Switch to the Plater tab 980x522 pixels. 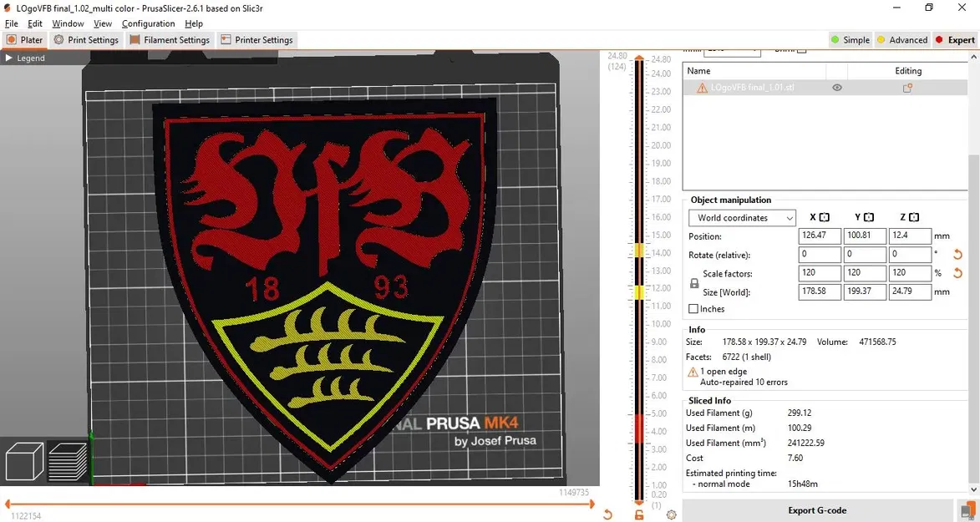(x=24, y=39)
